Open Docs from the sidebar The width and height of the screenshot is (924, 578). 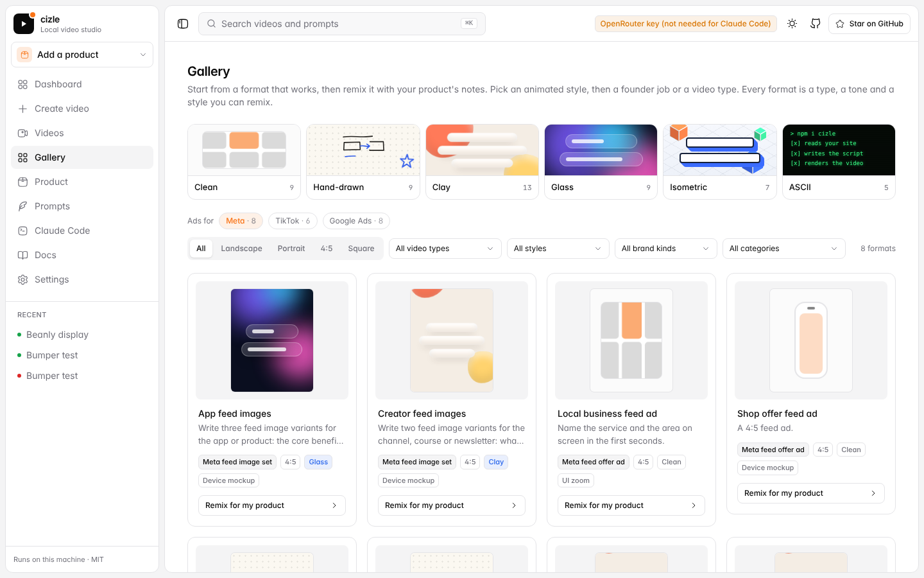pos(82,255)
